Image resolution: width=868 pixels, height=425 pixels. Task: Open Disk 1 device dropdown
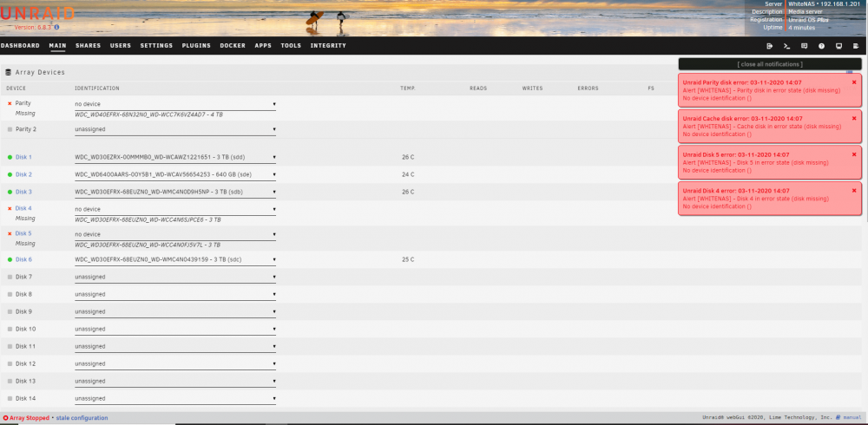[175, 157]
